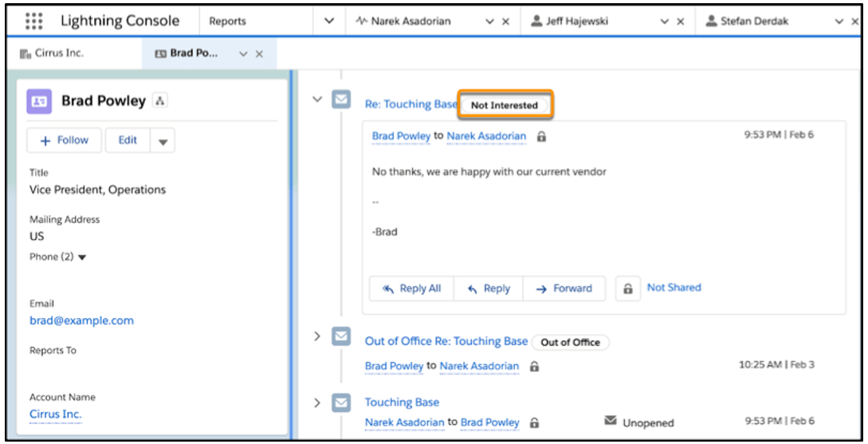Expand the Touching Base email entry
This screenshot has height=444, width=868.
[317, 403]
